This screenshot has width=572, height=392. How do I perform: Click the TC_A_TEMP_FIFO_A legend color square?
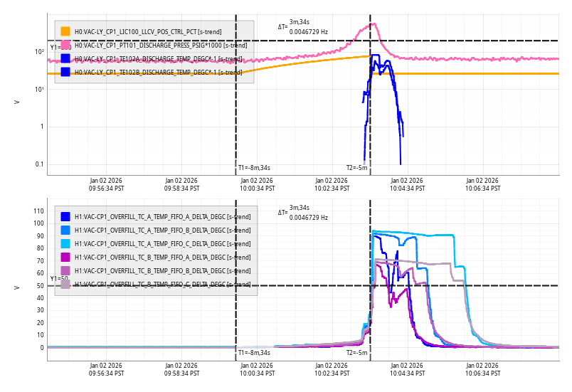click(x=65, y=216)
